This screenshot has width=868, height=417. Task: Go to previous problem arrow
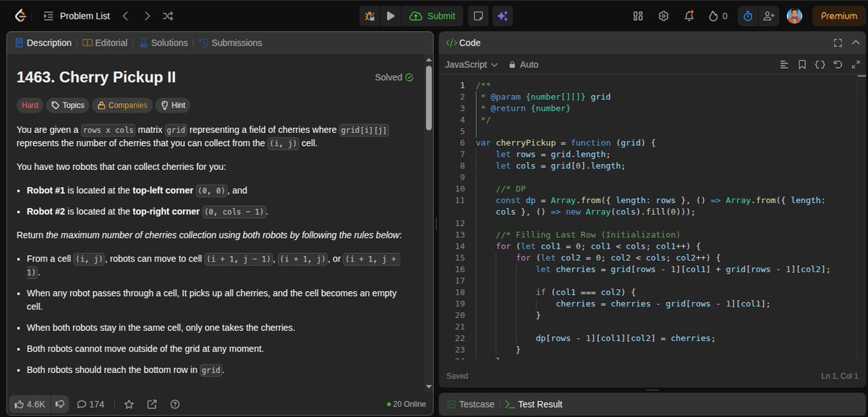[125, 15]
